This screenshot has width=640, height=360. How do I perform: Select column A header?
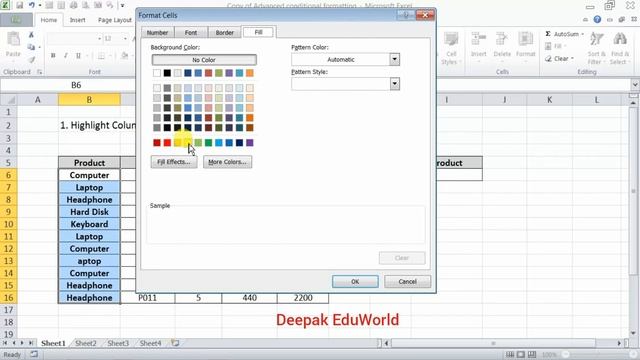click(x=38, y=100)
